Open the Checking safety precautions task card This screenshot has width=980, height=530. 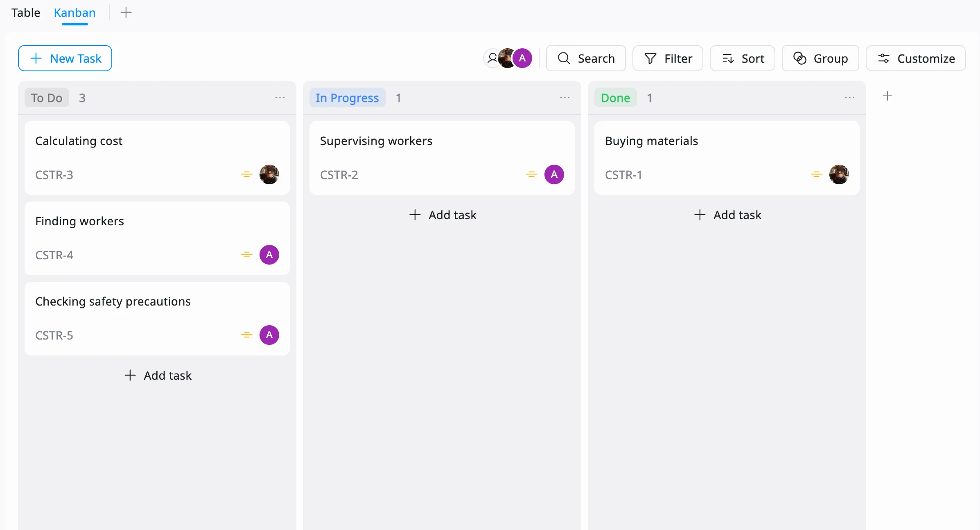pyautogui.click(x=157, y=318)
